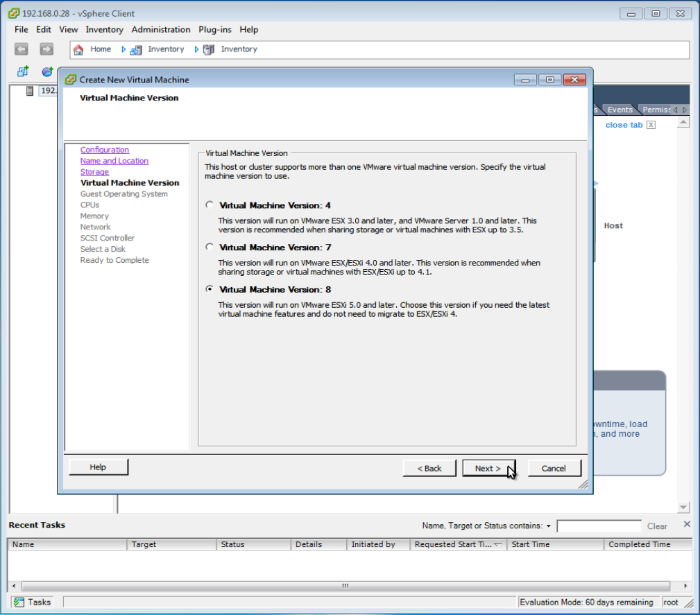Click the Home breadcrumb text
Screen dimensions: 700x615
[101, 49]
